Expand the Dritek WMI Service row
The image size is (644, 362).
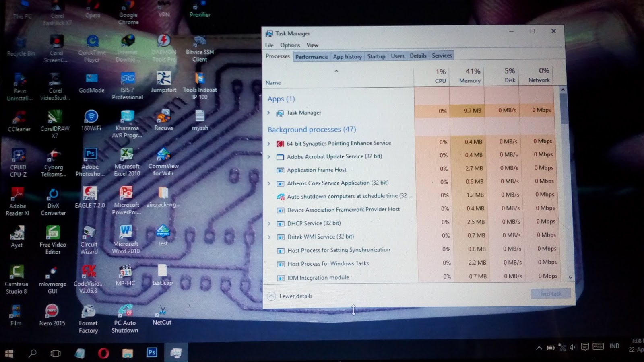pyautogui.click(x=269, y=237)
